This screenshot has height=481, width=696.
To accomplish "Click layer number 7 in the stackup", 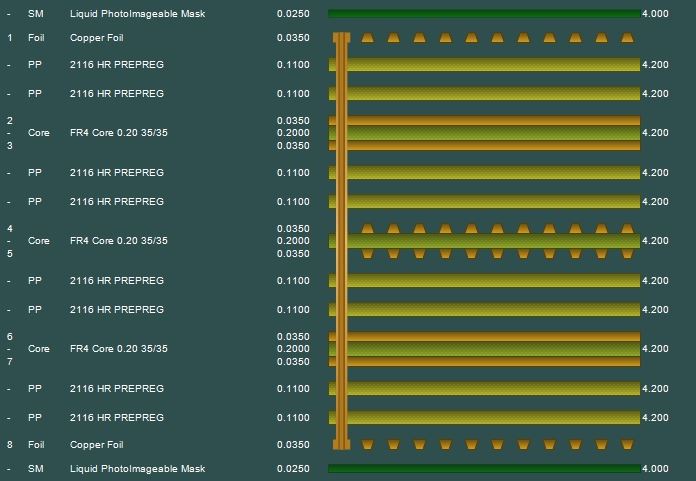I will (x=10, y=361).
